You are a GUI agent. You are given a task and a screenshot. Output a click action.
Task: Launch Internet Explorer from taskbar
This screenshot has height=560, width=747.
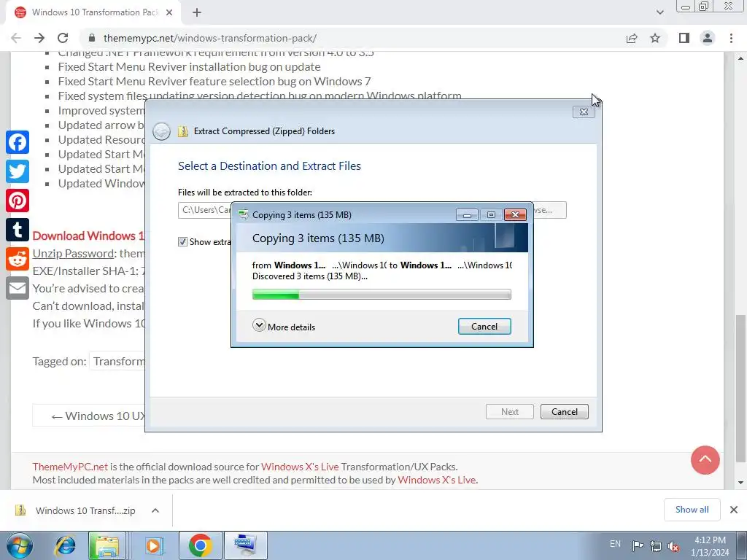click(x=65, y=545)
